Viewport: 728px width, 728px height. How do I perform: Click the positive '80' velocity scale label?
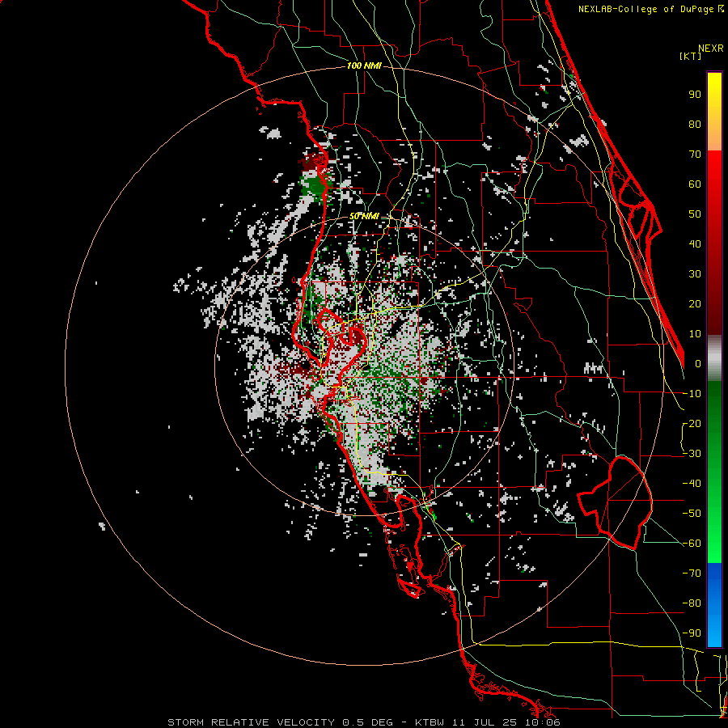[695, 124]
